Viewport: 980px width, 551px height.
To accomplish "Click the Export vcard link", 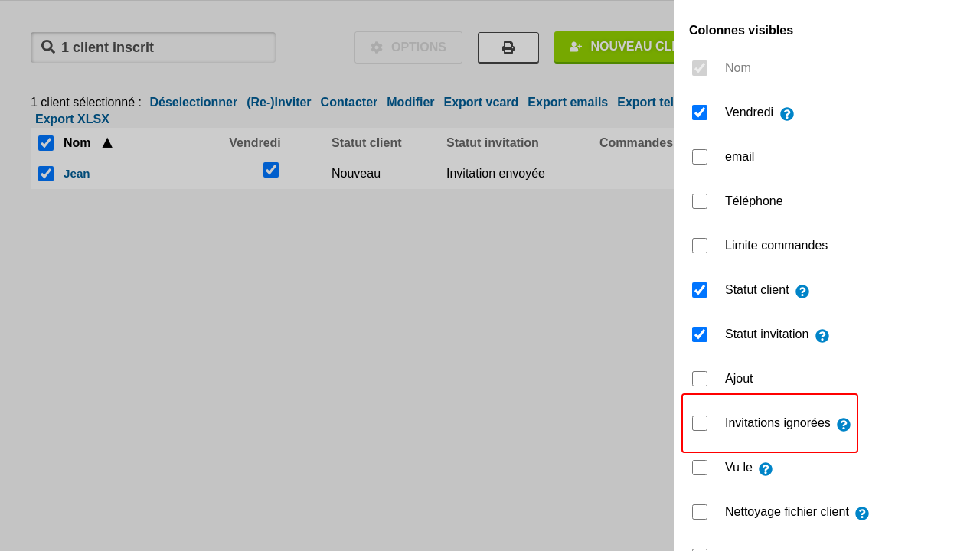I will (x=481, y=102).
